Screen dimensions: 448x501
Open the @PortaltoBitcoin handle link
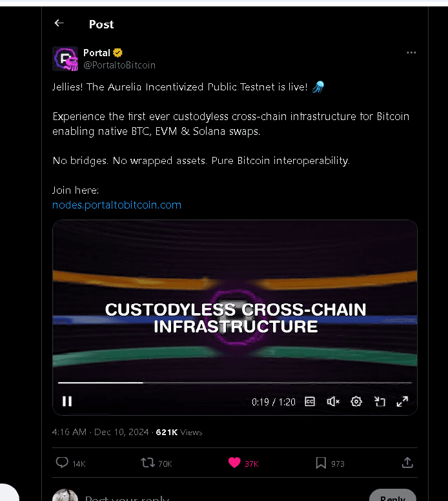pyautogui.click(x=119, y=65)
